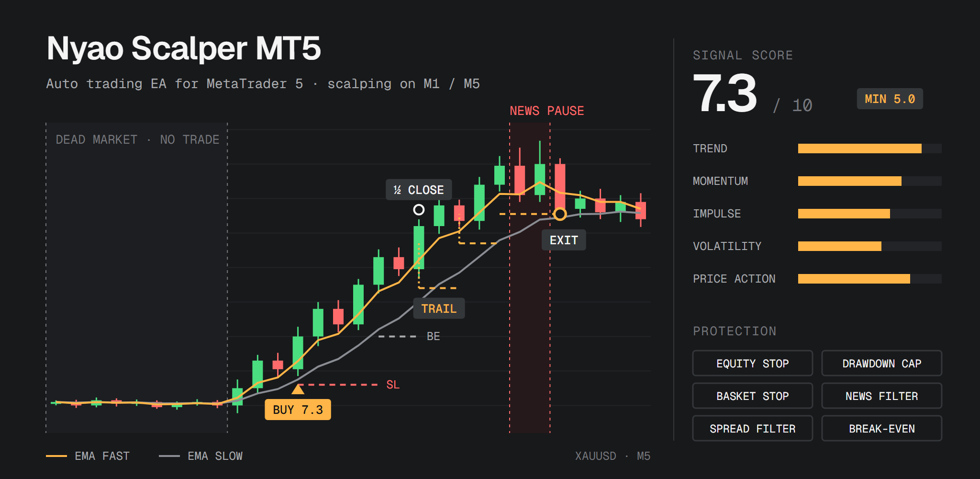Click the IMPULSE score bar

[869, 214]
